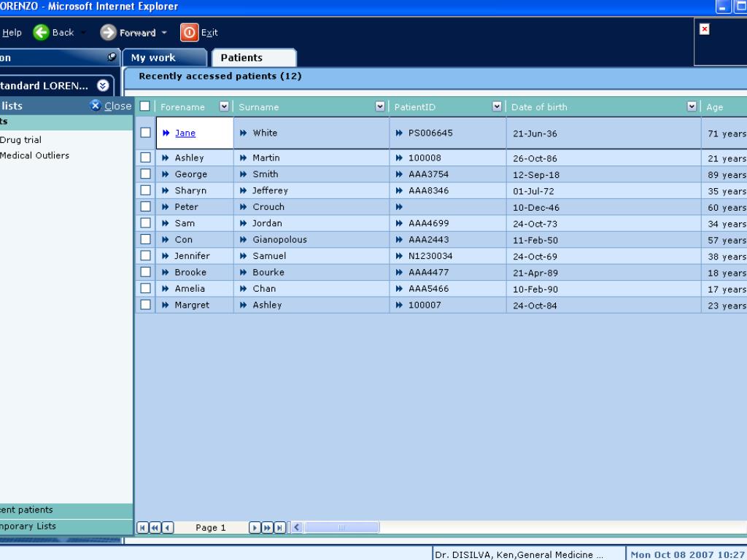Open the PatientID column dropdown
Image resolution: width=747 pixels, height=560 pixels.
497,106
